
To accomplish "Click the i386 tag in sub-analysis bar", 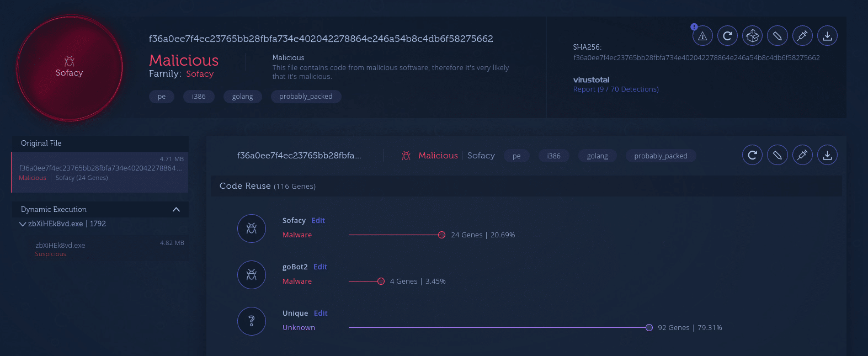I will tap(553, 156).
